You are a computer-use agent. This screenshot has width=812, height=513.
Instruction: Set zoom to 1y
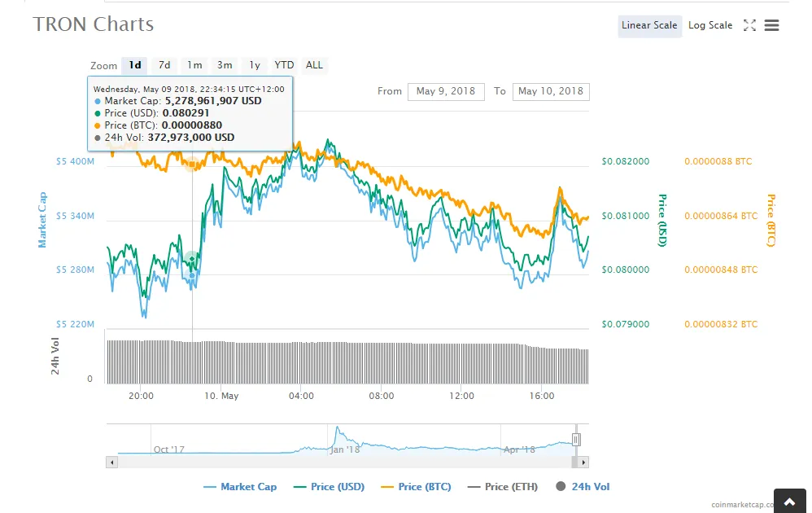[255, 65]
